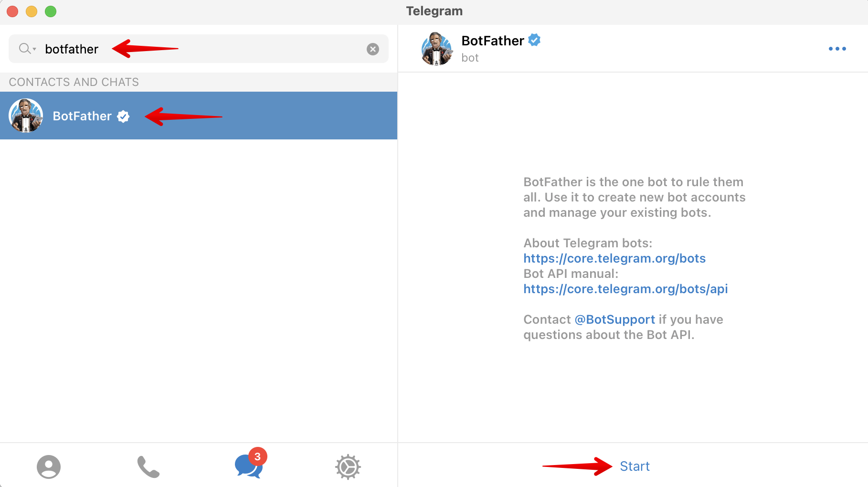Click the botfather search input field
Screen dimensions: 868x487
[x=199, y=49]
